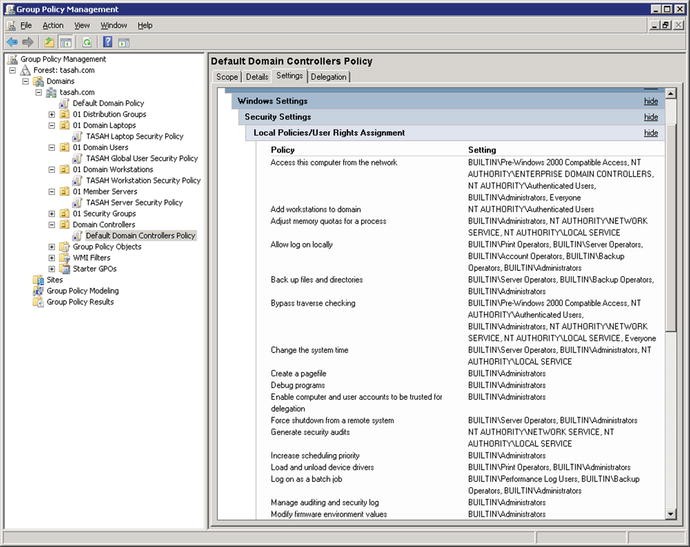The height and width of the screenshot is (547, 690).
Task: Click the Default Domain Policy GPO icon
Action: click(x=64, y=103)
